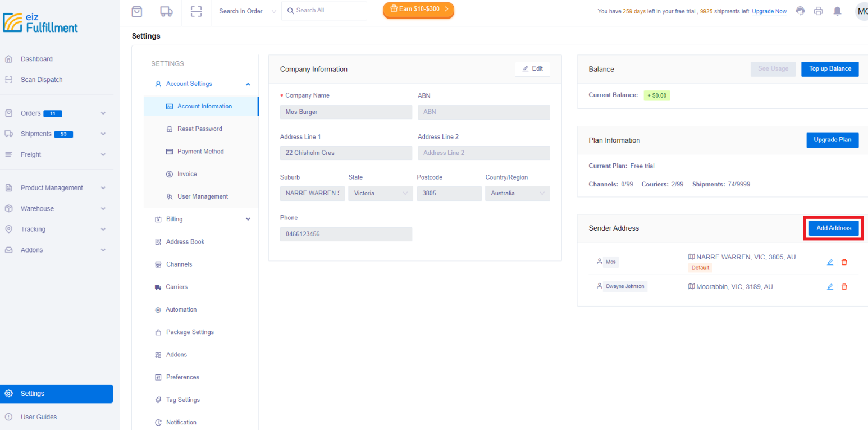Open the barcode scan icon in top toolbar
This screenshot has height=430, width=868.
195,11
